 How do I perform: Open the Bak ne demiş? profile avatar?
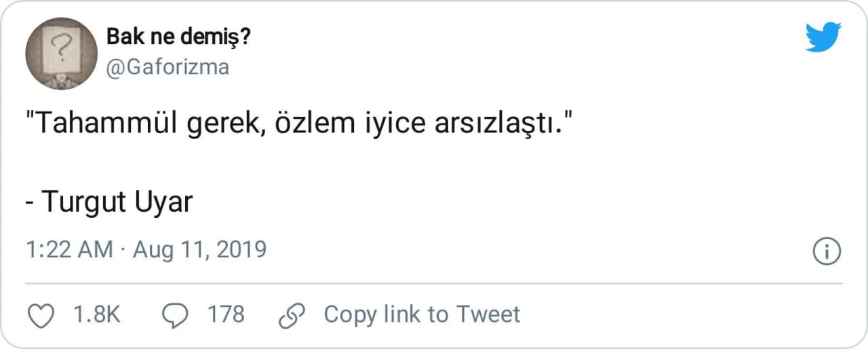[x=61, y=54]
